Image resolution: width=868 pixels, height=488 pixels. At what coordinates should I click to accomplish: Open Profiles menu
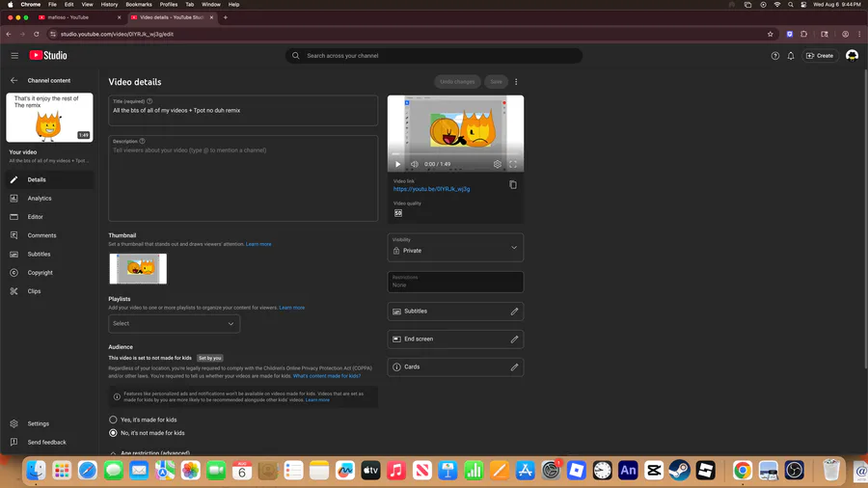point(168,5)
